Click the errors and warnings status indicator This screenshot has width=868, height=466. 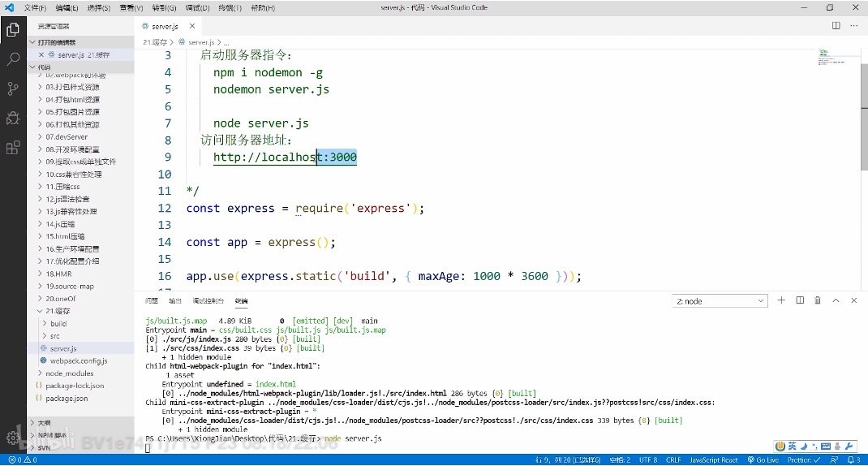23,460
